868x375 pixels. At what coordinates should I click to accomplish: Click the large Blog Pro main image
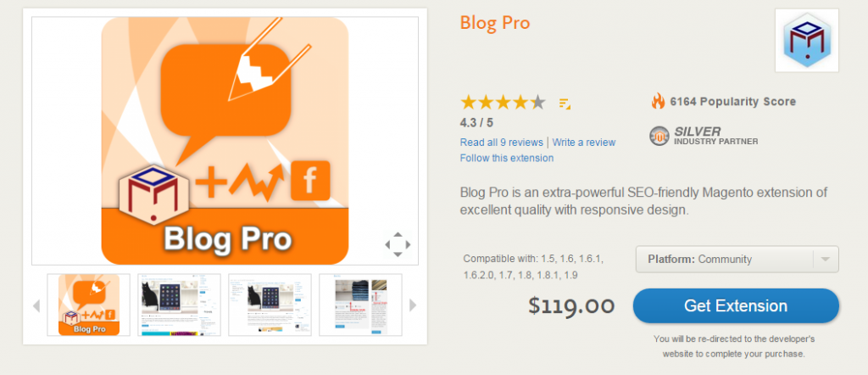click(225, 141)
